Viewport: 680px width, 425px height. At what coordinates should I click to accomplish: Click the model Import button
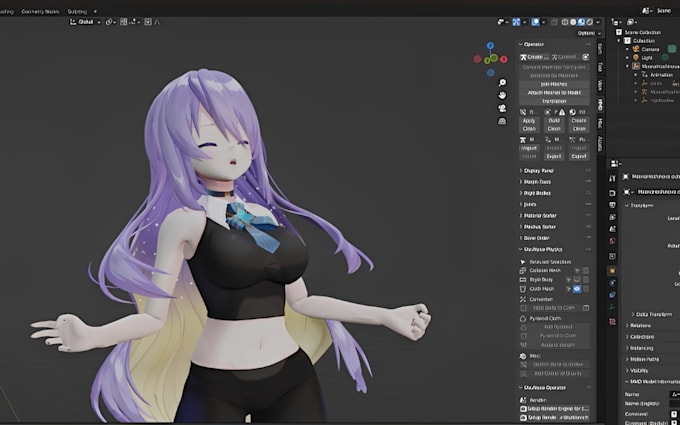[x=529, y=148]
